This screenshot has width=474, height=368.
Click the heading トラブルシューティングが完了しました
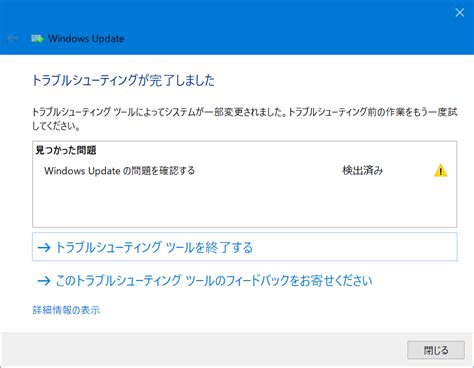[x=123, y=80]
